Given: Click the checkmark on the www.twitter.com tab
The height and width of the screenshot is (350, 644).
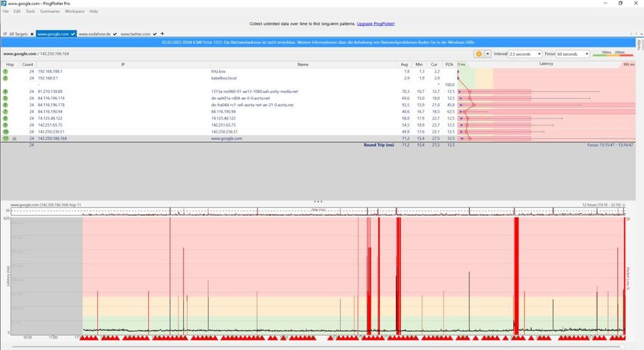Looking at the screenshot, I should click(155, 34).
